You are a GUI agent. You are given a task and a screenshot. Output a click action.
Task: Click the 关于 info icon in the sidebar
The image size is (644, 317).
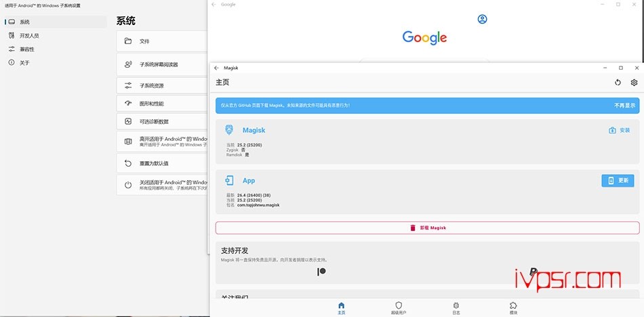pyautogui.click(x=12, y=62)
